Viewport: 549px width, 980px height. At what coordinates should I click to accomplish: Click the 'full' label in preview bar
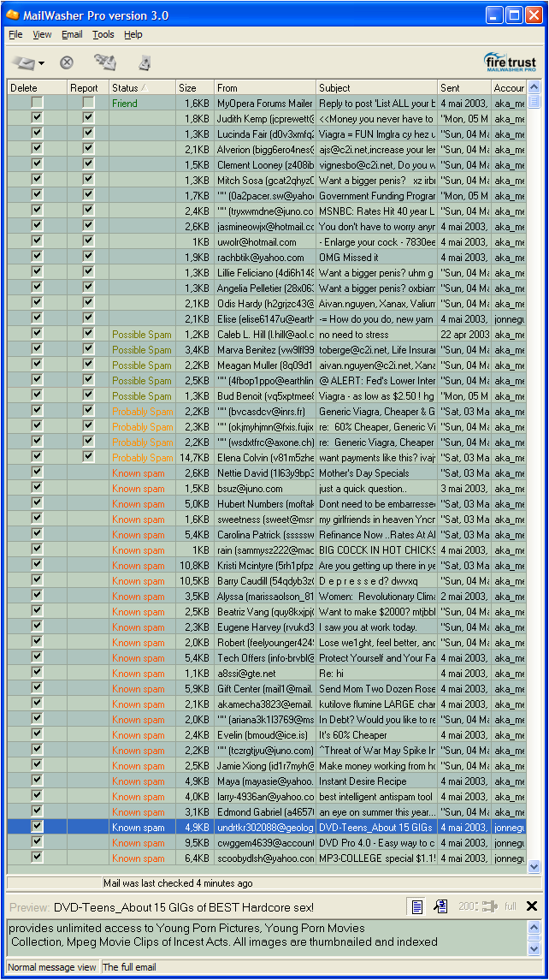tap(510, 906)
